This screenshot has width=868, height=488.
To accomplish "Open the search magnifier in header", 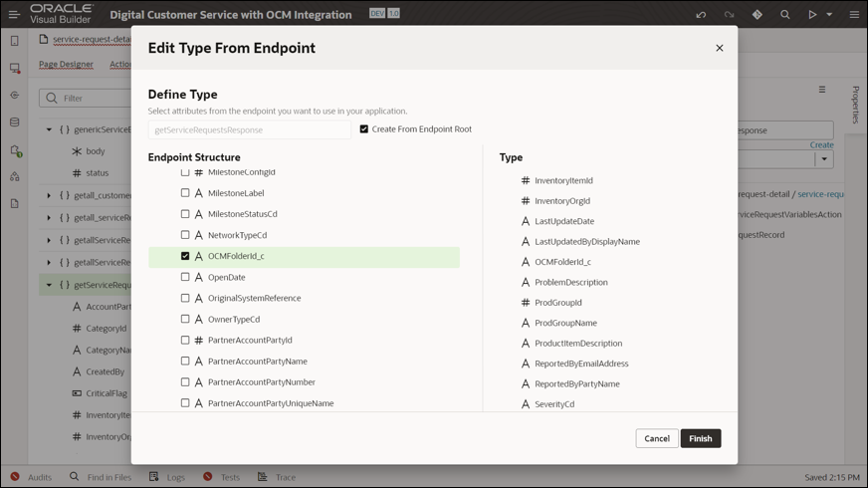I will coord(785,15).
